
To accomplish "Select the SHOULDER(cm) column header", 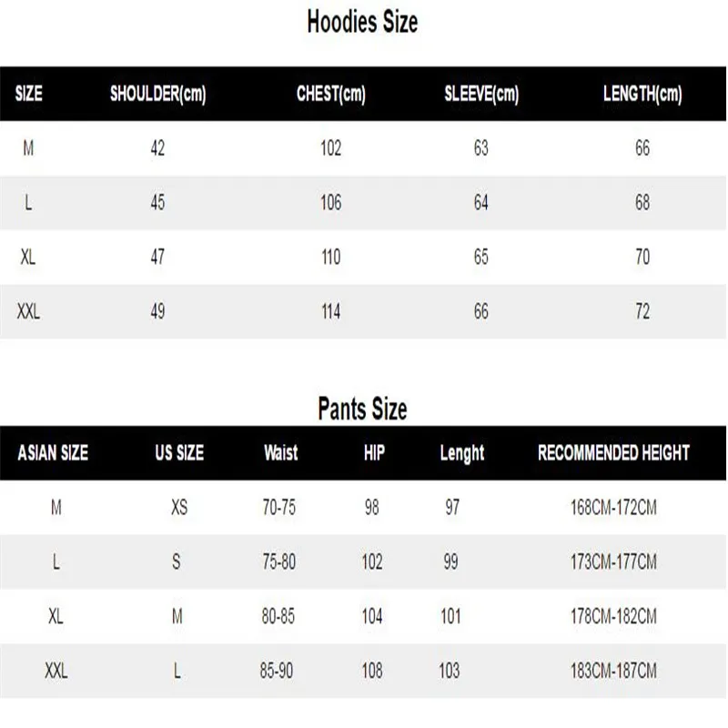I will (x=157, y=94).
